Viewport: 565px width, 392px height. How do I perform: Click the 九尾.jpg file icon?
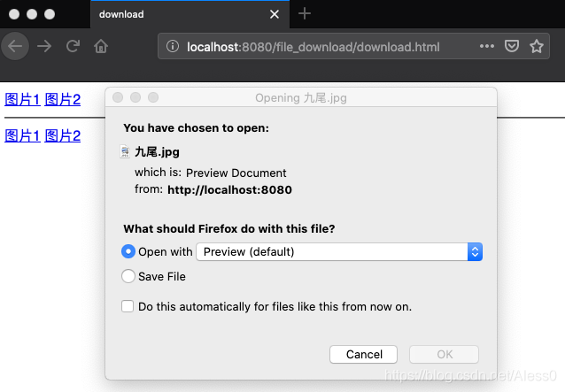[x=125, y=152]
